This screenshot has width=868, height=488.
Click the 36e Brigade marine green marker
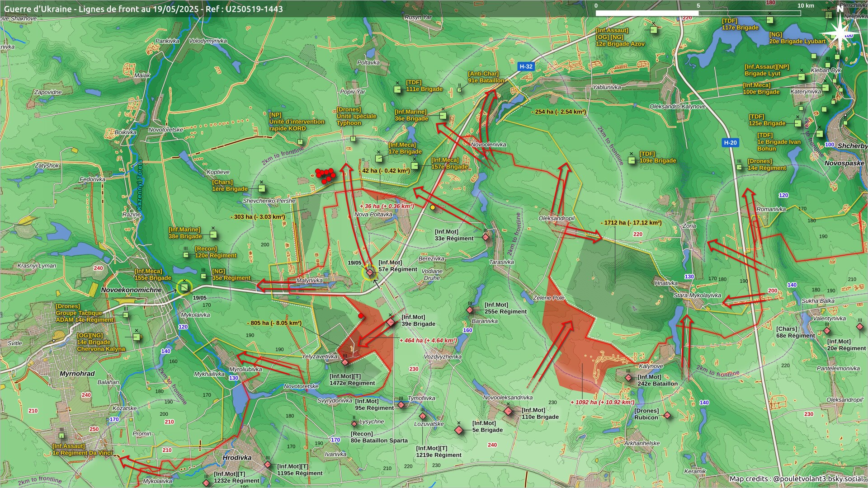click(443, 116)
